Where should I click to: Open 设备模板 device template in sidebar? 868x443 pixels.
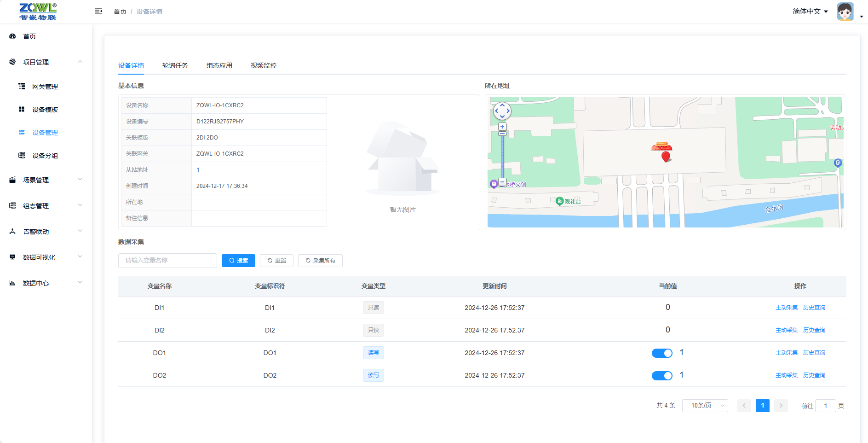[45, 110]
